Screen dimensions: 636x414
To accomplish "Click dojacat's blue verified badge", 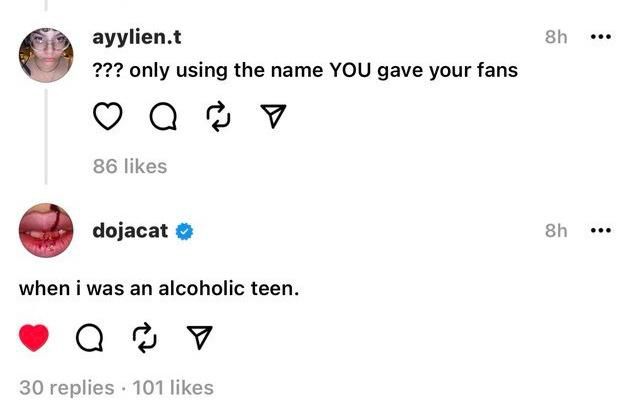I will click(x=184, y=232).
